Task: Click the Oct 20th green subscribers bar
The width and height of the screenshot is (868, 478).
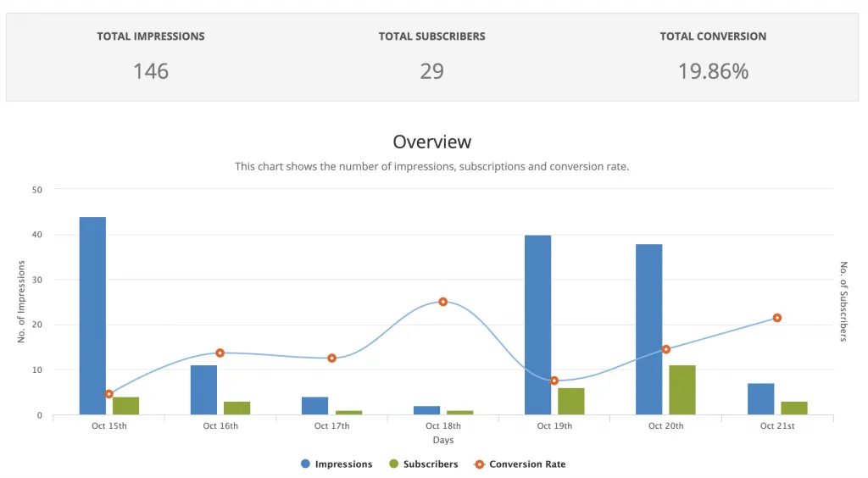Action: (682, 390)
